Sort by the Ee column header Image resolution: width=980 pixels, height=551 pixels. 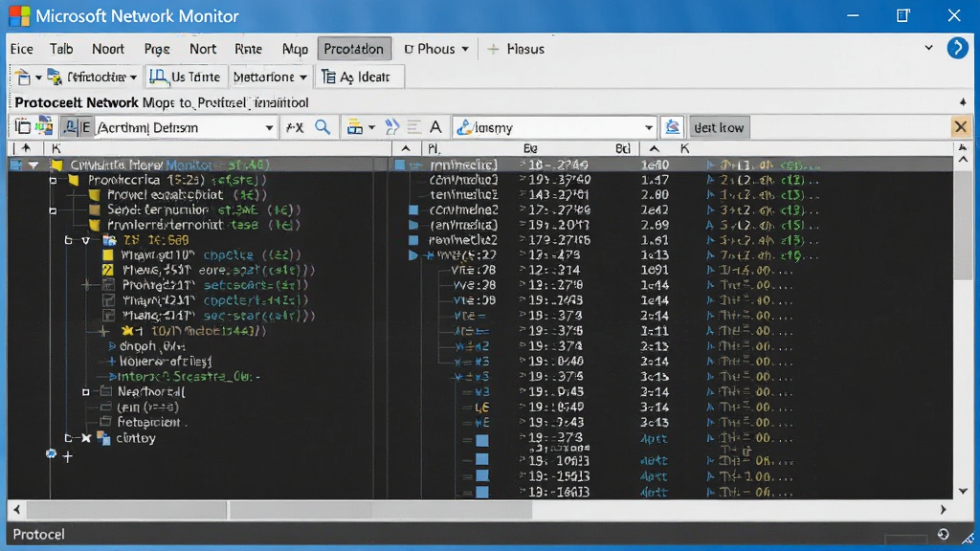pyautogui.click(x=530, y=148)
